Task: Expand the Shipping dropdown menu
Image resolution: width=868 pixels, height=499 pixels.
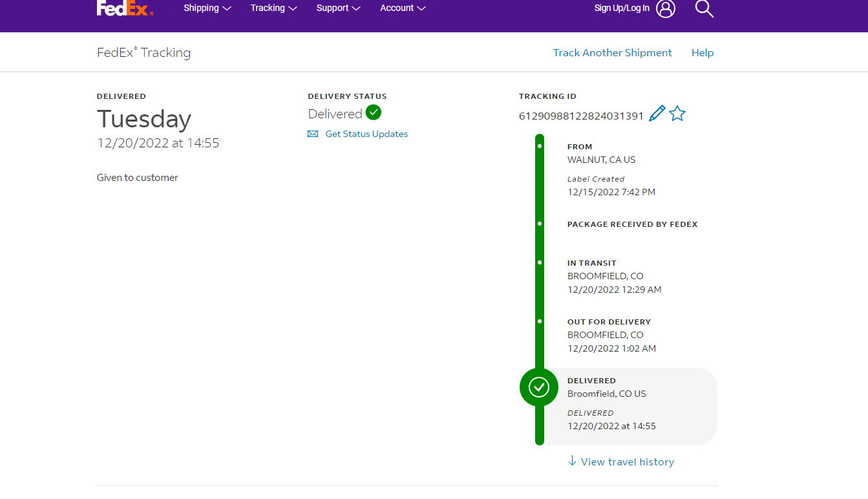Action: pos(207,8)
